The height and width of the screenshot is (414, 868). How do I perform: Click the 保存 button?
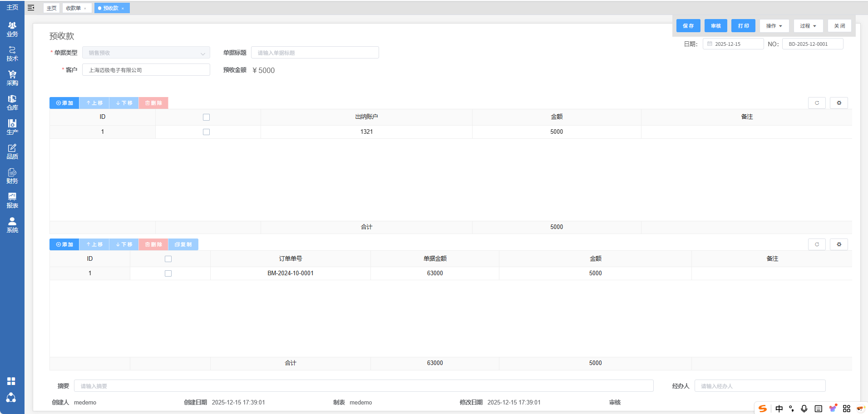[x=688, y=26]
